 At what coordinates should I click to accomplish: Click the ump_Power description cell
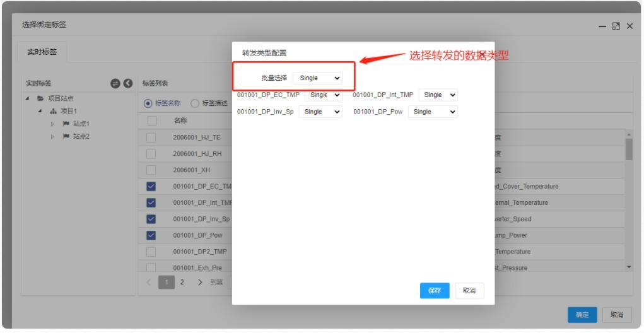point(511,235)
